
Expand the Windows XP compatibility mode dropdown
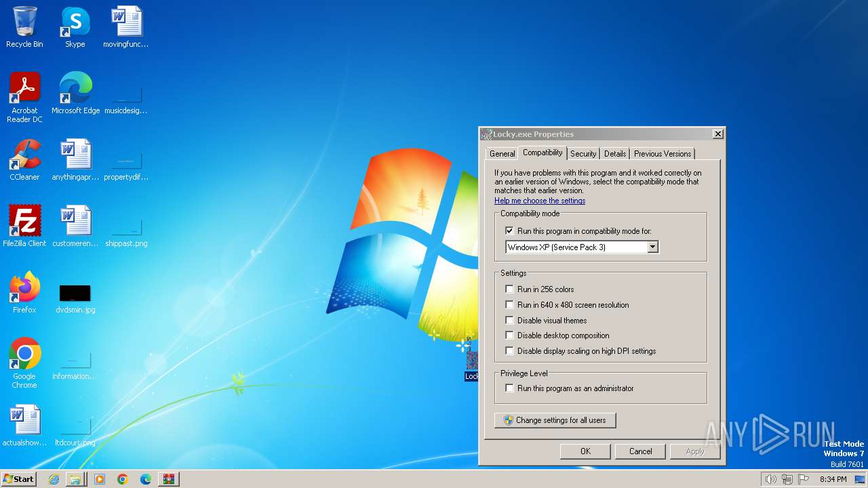pos(652,247)
